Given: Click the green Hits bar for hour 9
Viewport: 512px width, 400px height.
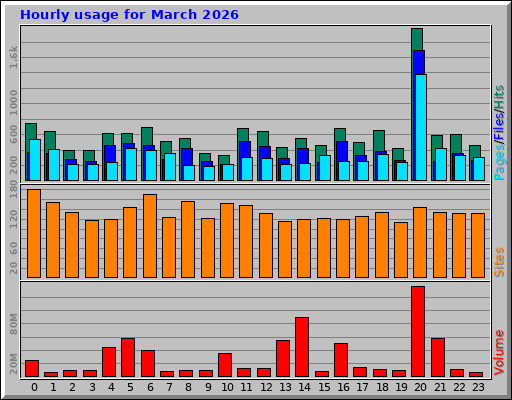Looking at the screenshot, I should click(x=205, y=157).
